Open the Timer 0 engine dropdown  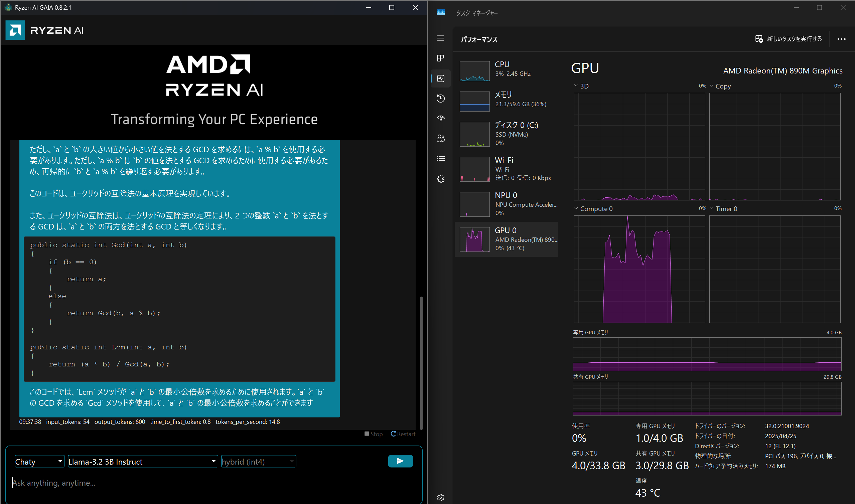point(711,208)
